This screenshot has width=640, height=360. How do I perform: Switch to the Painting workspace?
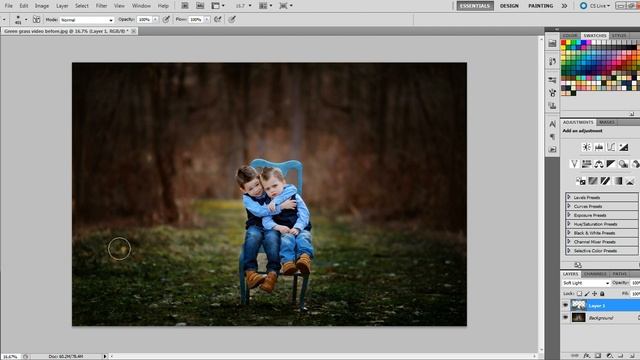(540, 6)
